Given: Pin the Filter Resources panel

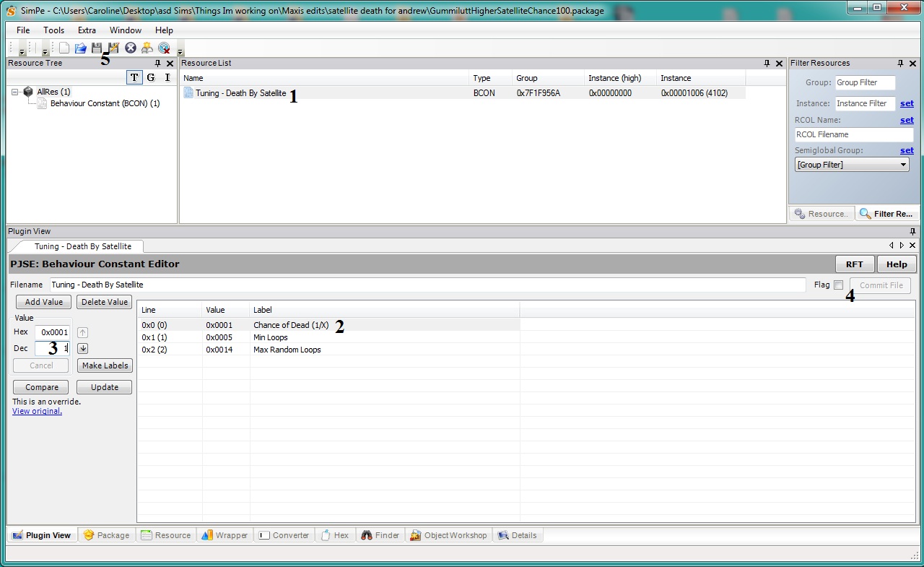Looking at the screenshot, I should [x=900, y=64].
